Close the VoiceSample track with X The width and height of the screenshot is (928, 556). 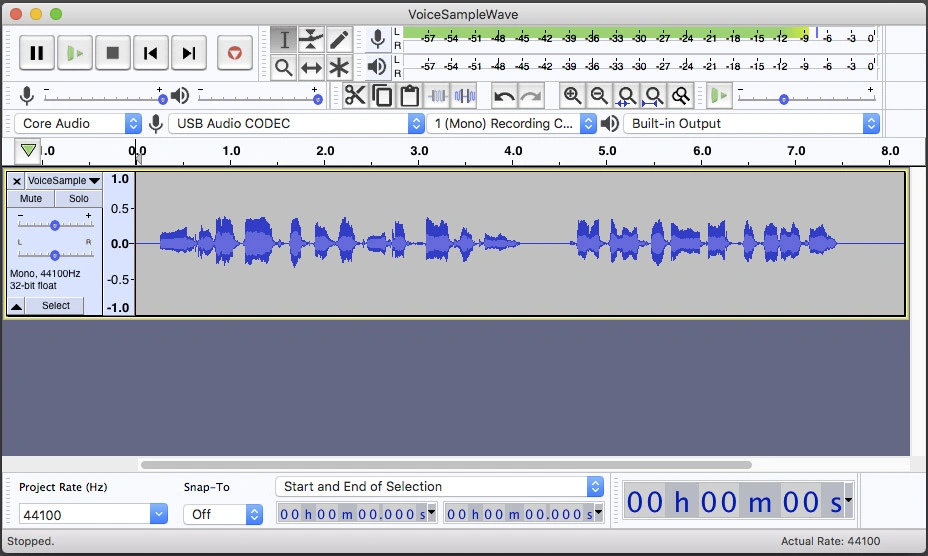[x=17, y=181]
